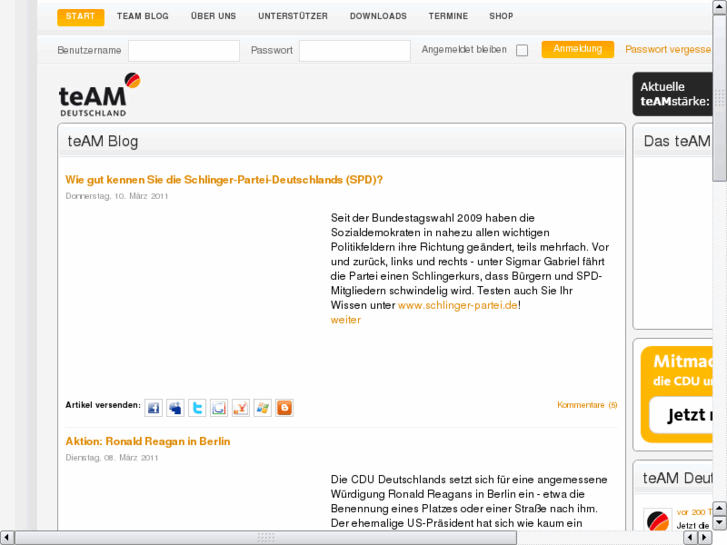This screenshot has height=545, width=727.
Task: Click the teAM logo thumbnail in the teAM Deutschland box
Action: [657, 520]
